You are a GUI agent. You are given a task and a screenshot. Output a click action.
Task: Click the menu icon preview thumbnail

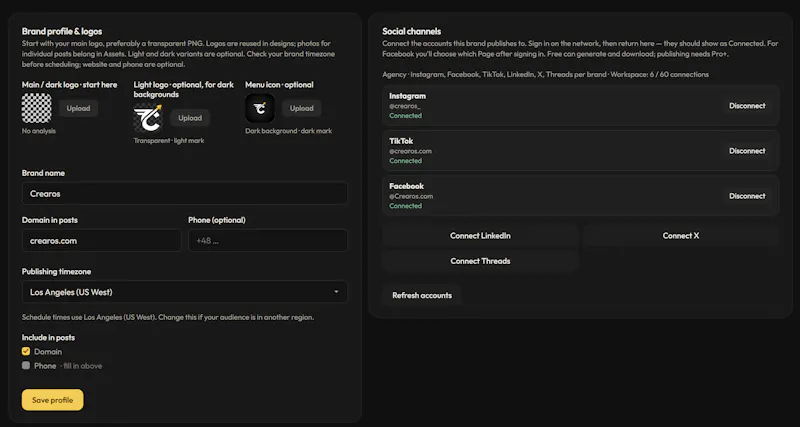tap(260, 108)
